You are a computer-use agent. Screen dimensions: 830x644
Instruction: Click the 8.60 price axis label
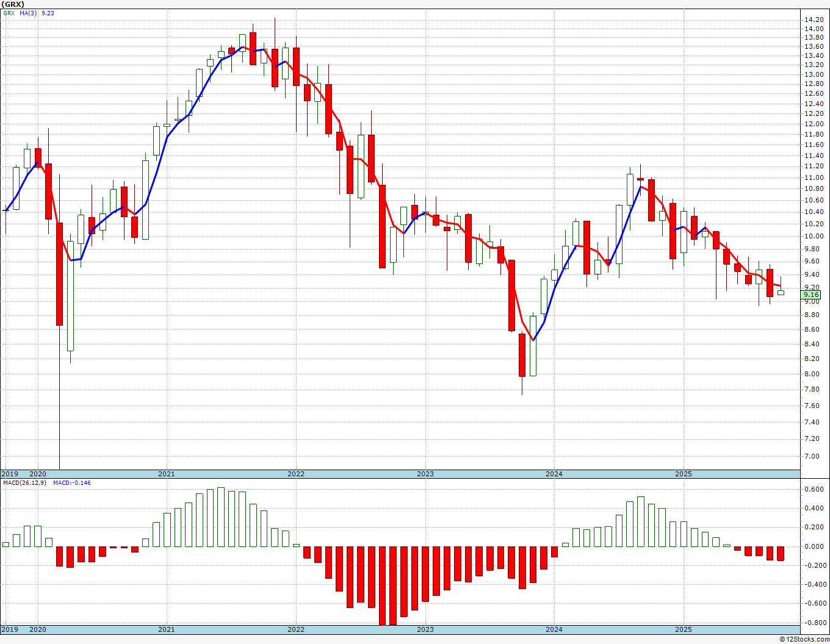pos(812,329)
